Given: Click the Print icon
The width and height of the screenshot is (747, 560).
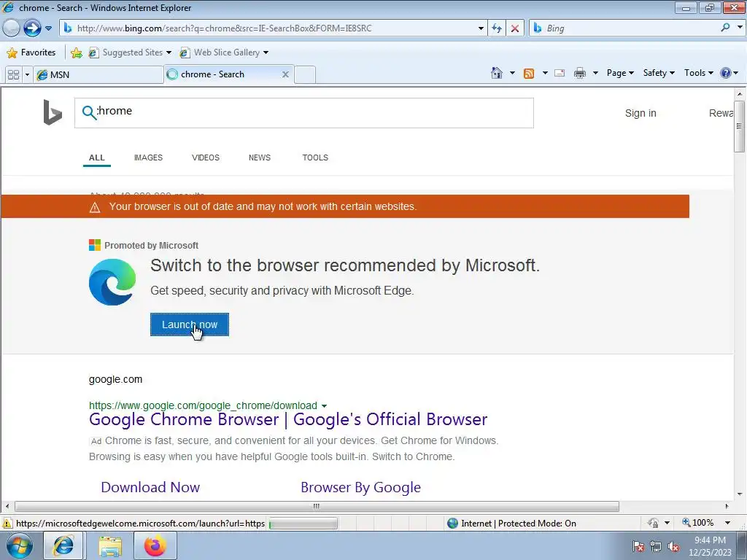Looking at the screenshot, I should pyautogui.click(x=580, y=73).
